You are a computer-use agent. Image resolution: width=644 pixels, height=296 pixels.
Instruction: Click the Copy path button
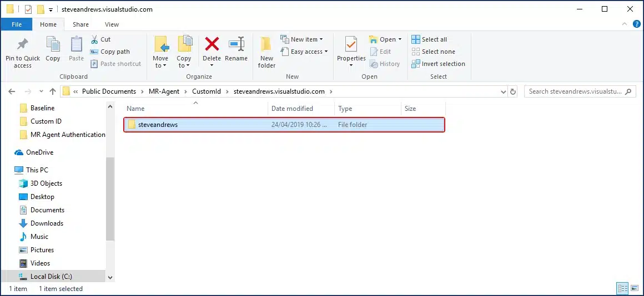pos(110,52)
